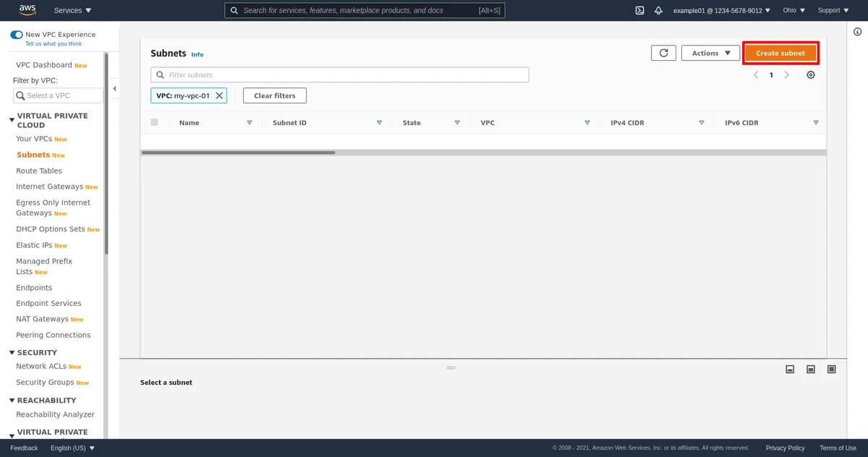This screenshot has width=868, height=457.
Task: Maximize the bottom details panel
Action: [x=832, y=370]
